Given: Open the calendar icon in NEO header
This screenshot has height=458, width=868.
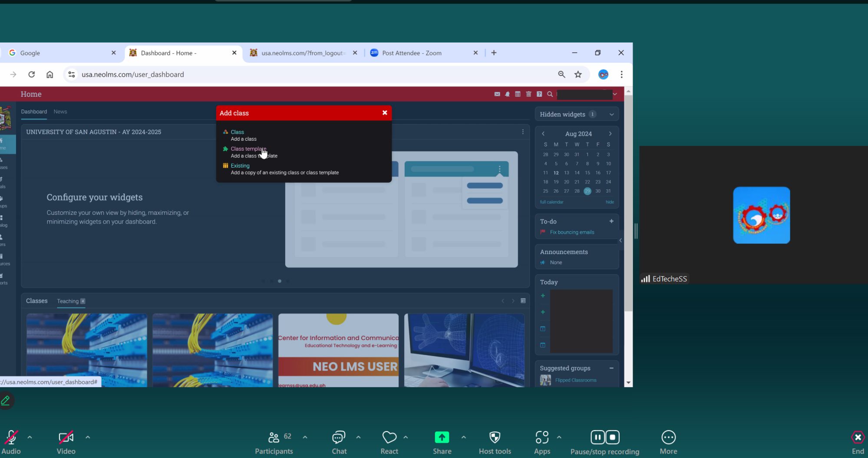Looking at the screenshot, I should [518, 94].
